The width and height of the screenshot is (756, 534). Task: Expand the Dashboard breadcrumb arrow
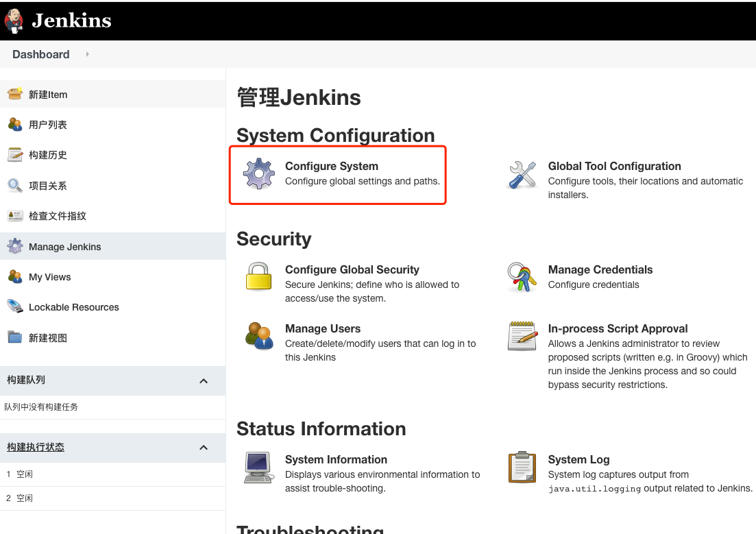[87, 54]
